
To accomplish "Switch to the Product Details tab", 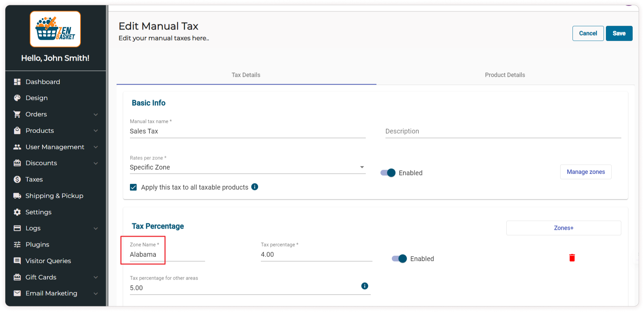I will [x=505, y=75].
